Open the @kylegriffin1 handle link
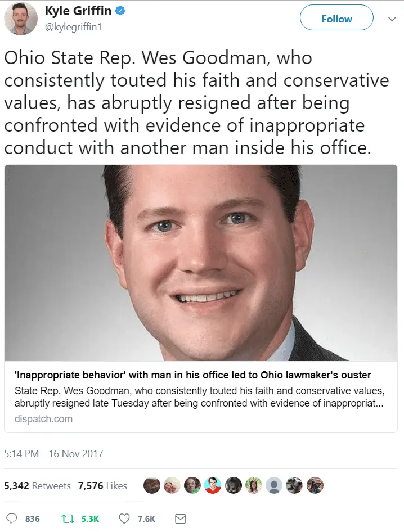The image size is (404, 532). pos(73,27)
